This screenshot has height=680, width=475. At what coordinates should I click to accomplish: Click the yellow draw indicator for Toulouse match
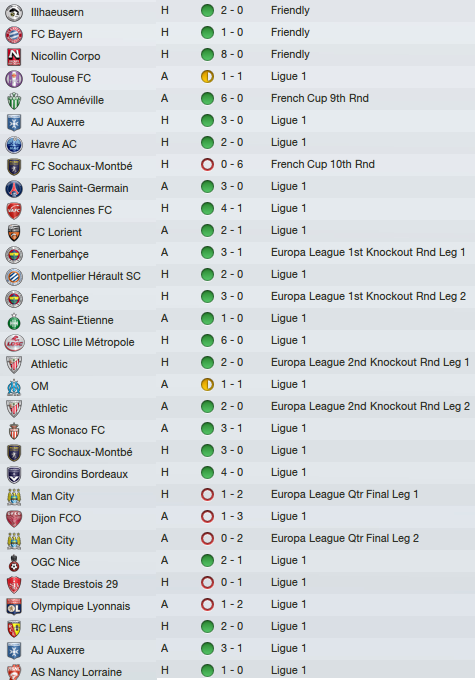pyautogui.click(x=207, y=77)
